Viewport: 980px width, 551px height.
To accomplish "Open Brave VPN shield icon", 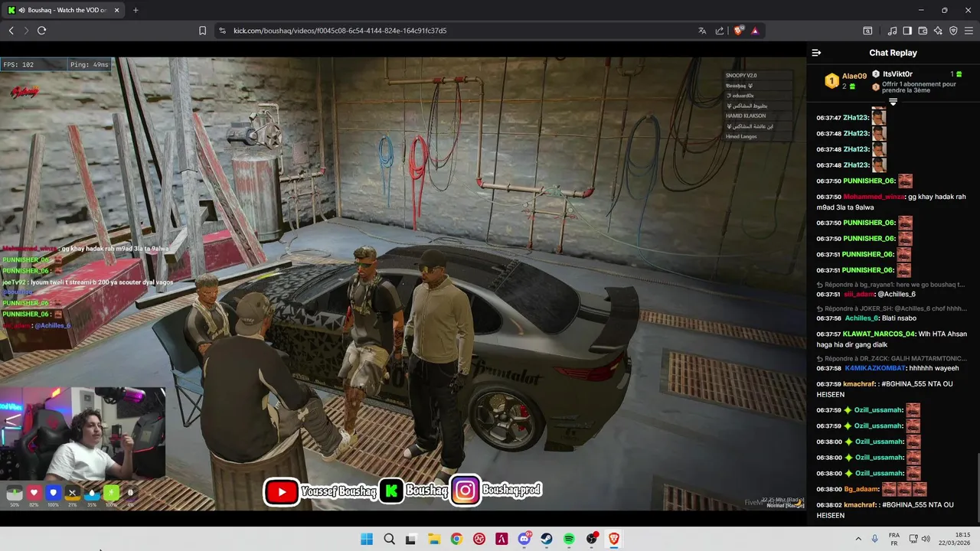I will point(953,31).
